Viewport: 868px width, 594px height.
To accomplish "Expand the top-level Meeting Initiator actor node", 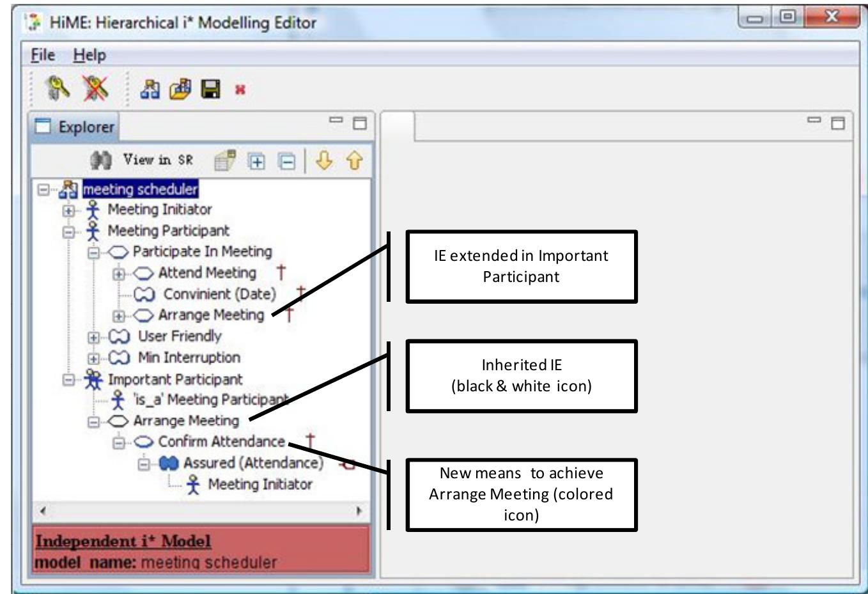I will [x=68, y=210].
